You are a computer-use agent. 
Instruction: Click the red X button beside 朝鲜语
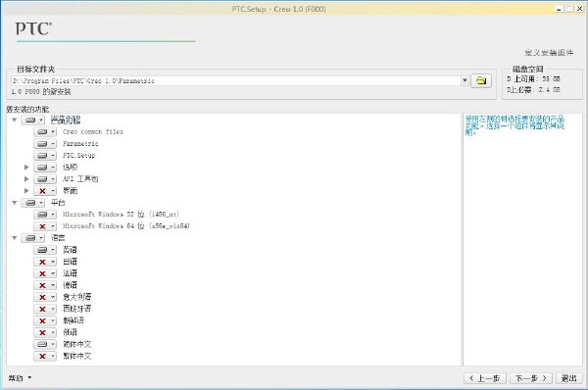pos(45,320)
